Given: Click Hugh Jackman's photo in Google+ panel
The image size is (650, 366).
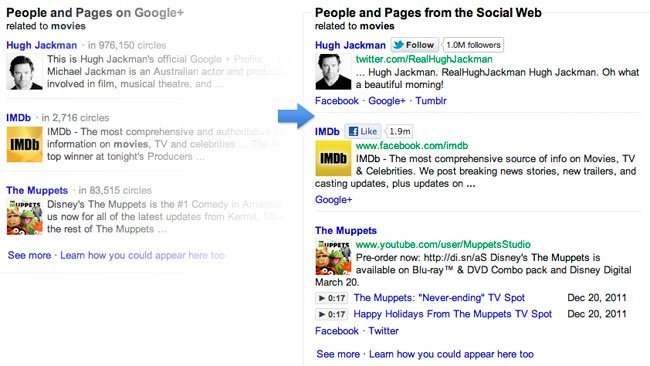Looking at the screenshot, I should (24, 72).
